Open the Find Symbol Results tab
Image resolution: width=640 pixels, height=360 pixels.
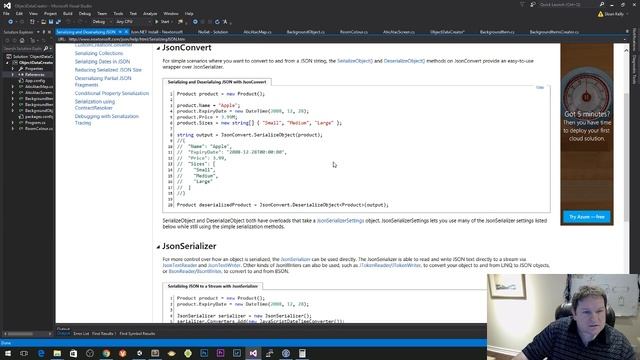click(x=137, y=334)
